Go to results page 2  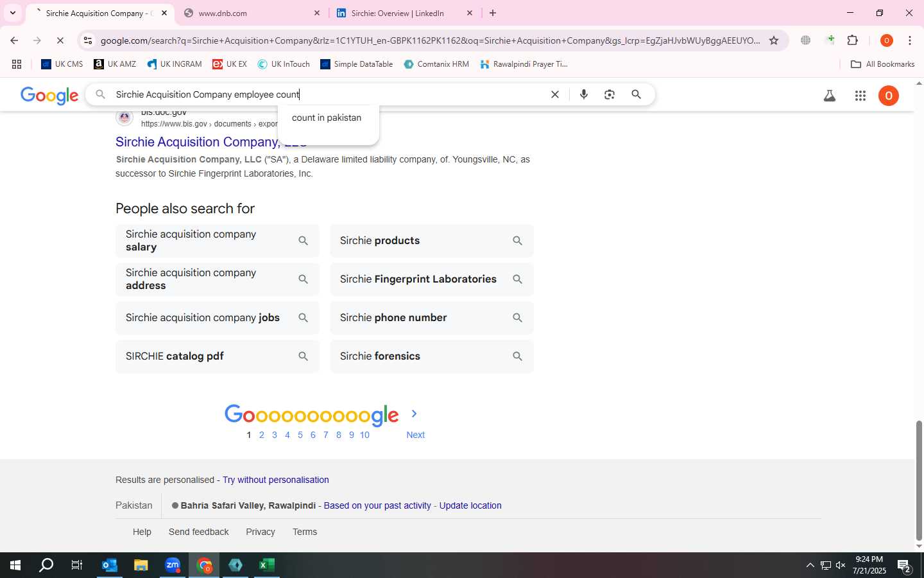(x=262, y=435)
